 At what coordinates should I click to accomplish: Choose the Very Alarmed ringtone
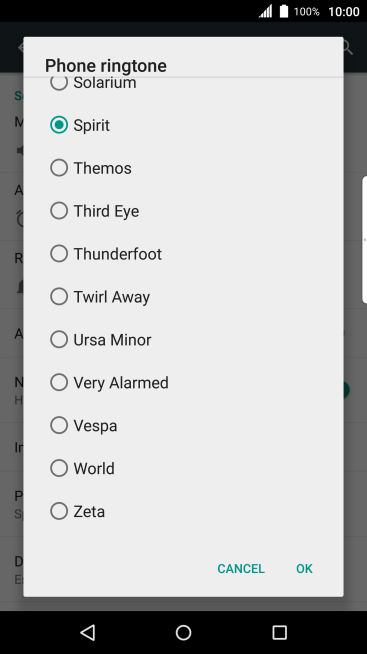click(184, 382)
